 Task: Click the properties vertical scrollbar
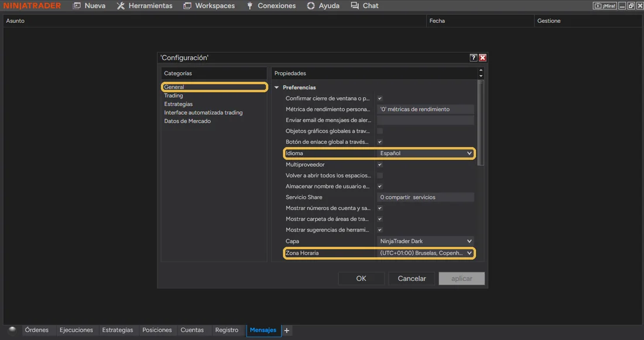481,123
